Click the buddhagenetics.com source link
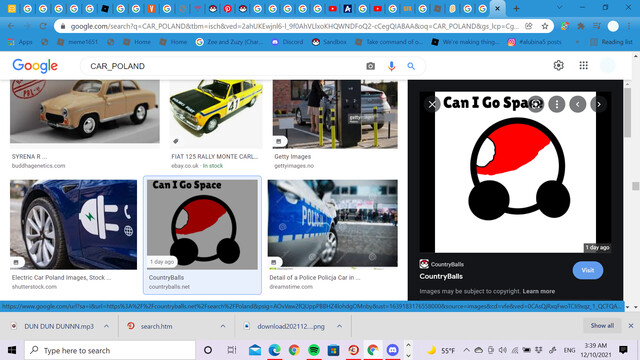 click(x=38, y=166)
